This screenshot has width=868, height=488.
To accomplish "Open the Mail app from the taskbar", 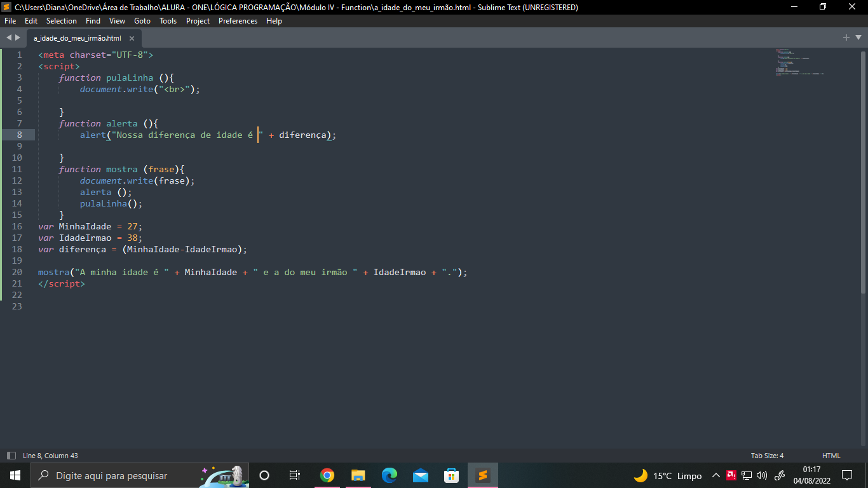I will tap(420, 475).
